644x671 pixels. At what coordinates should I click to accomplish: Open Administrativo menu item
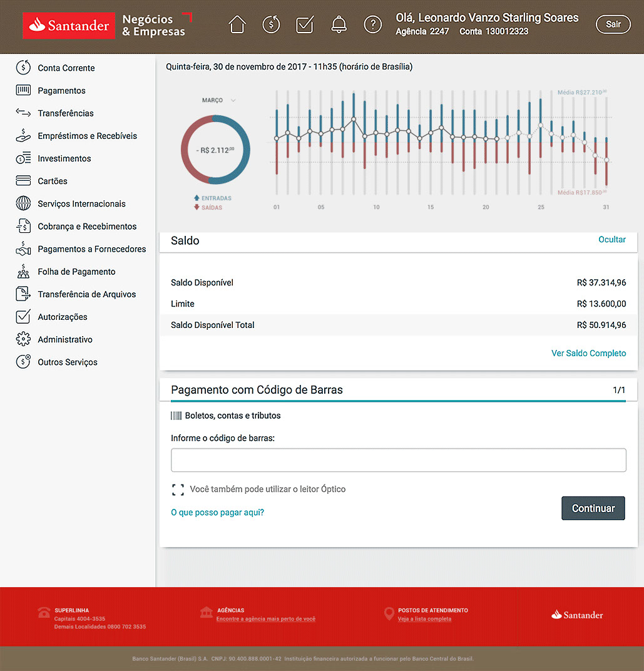(x=64, y=340)
